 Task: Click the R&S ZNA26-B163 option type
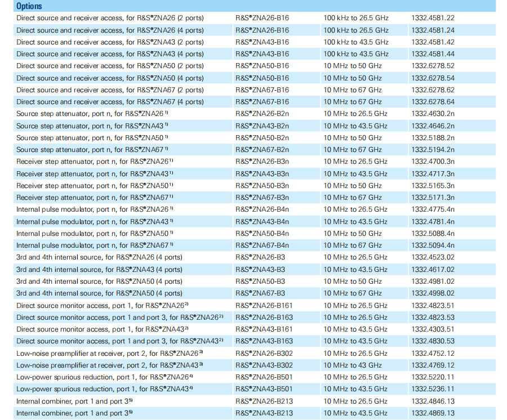pyautogui.click(x=264, y=318)
